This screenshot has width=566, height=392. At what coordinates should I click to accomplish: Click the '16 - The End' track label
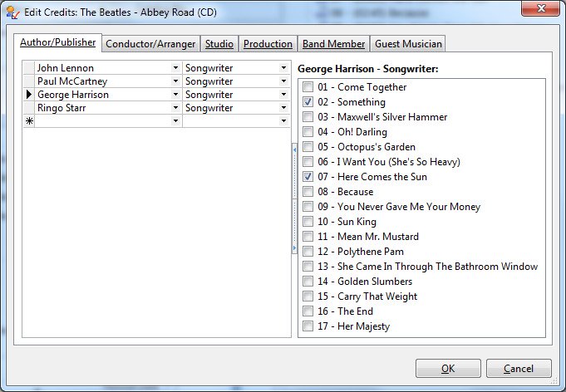point(346,311)
